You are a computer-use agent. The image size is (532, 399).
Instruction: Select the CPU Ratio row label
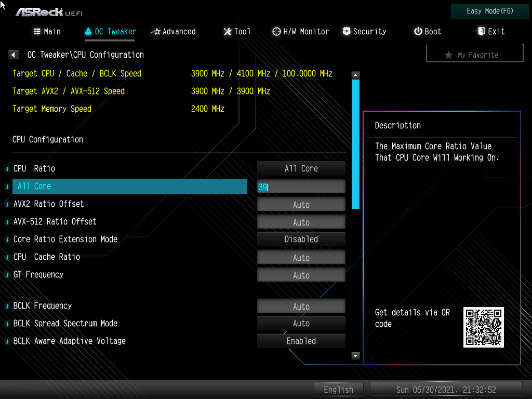coord(34,169)
